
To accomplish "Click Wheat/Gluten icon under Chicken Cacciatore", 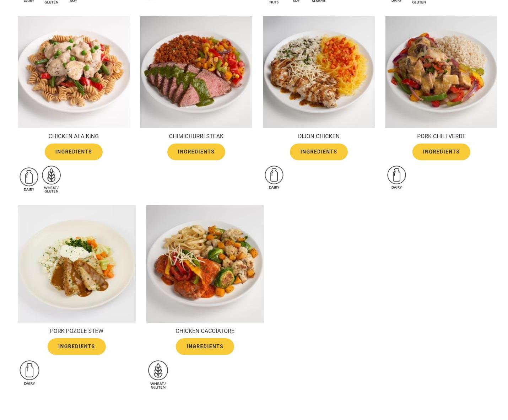I will pyautogui.click(x=158, y=375).
